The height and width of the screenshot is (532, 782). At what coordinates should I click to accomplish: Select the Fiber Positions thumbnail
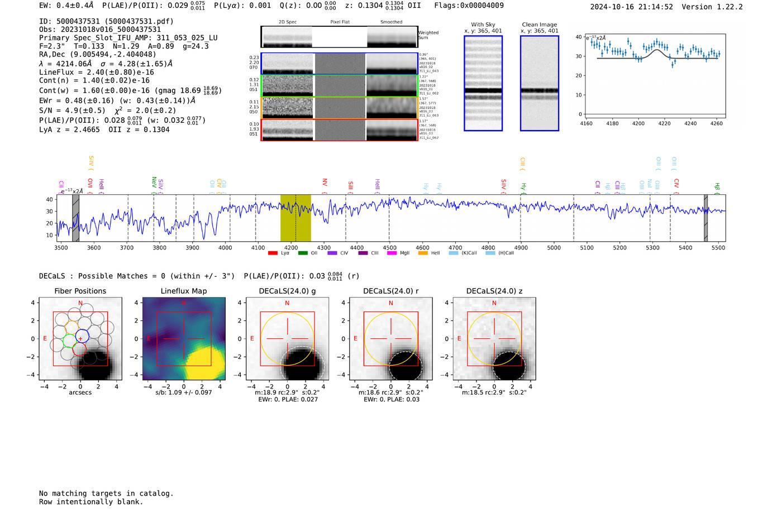click(80, 339)
